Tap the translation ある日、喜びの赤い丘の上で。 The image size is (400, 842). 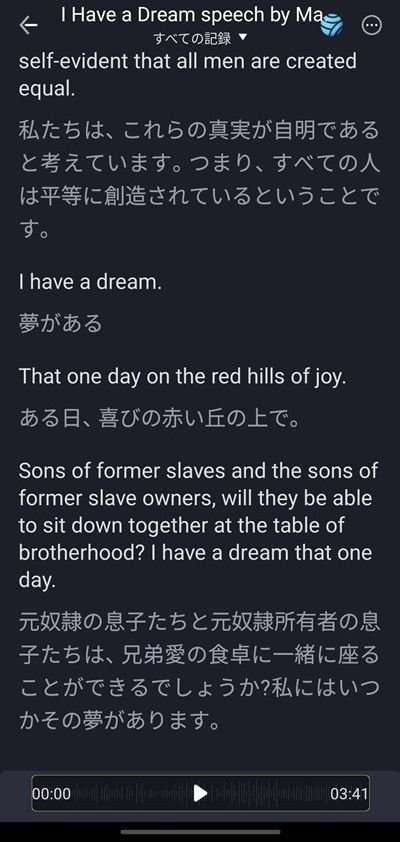point(159,418)
